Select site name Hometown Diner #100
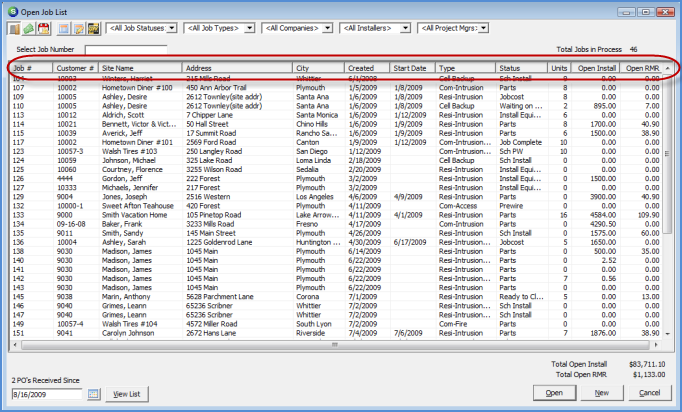The width and height of the screenshot is (682, 412). pyautogui.click(x=137, y=87)
